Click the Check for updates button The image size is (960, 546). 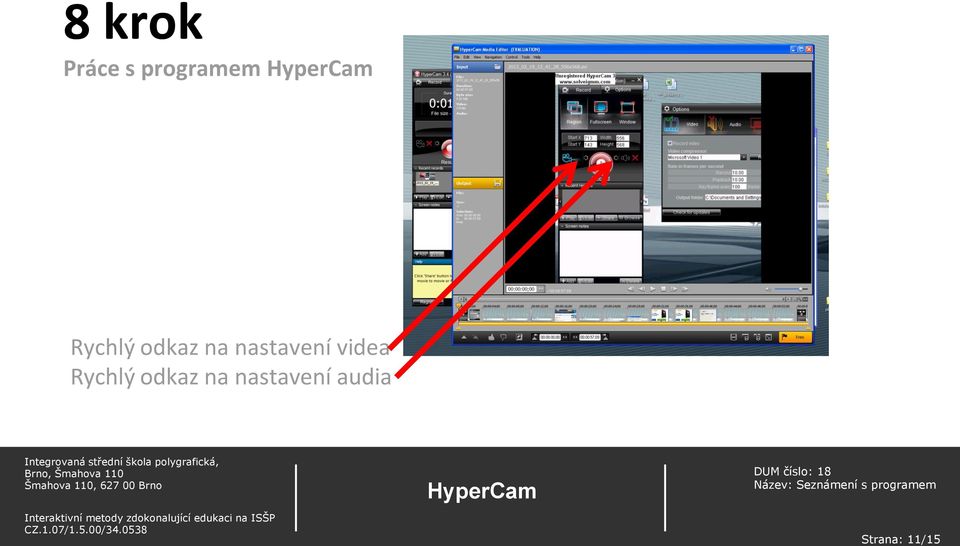(x=692, y=212)
